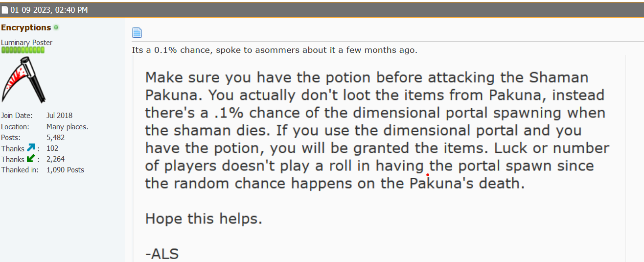
Task: Click the blue upward Thanks arrow icon
Action: click(x=31, y=148)
